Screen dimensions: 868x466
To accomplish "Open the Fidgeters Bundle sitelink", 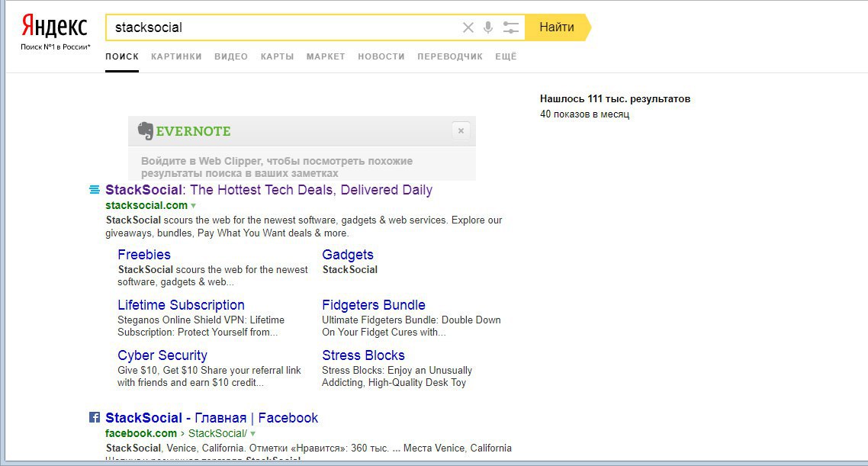I will point(374,305).
